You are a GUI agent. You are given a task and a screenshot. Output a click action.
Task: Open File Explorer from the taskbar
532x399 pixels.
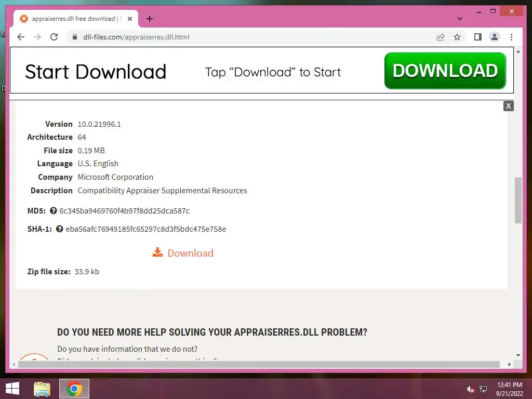[x=42, y=389]
